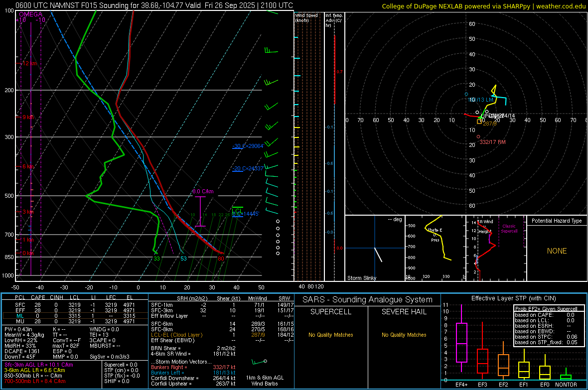The image size is (588, 390).
Task: Click the Supercell = 0.0 index
Action: click(121, 365)
